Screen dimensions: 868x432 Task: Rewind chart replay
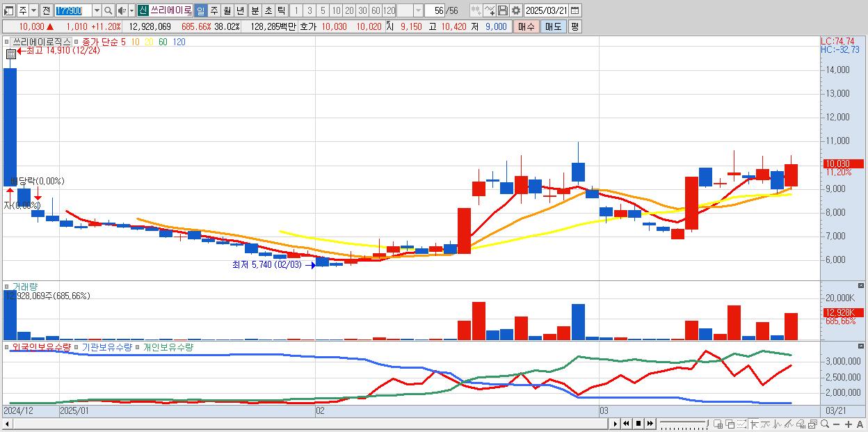point(627,424)
